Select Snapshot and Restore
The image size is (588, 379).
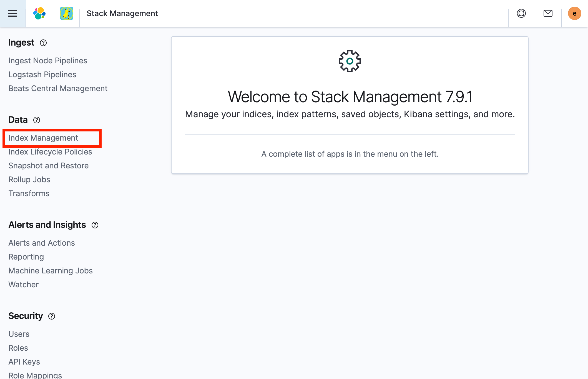click(x=49, y=166)
